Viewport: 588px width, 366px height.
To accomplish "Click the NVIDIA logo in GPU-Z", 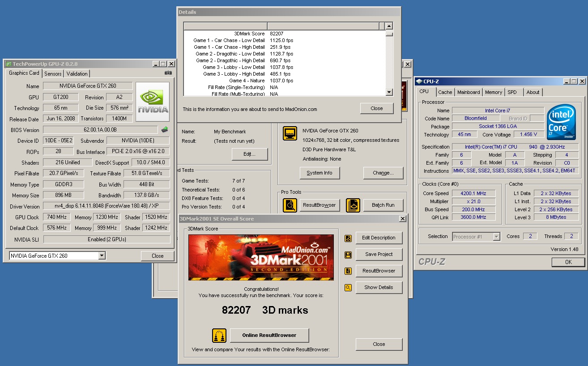I will tap(153, 102).
